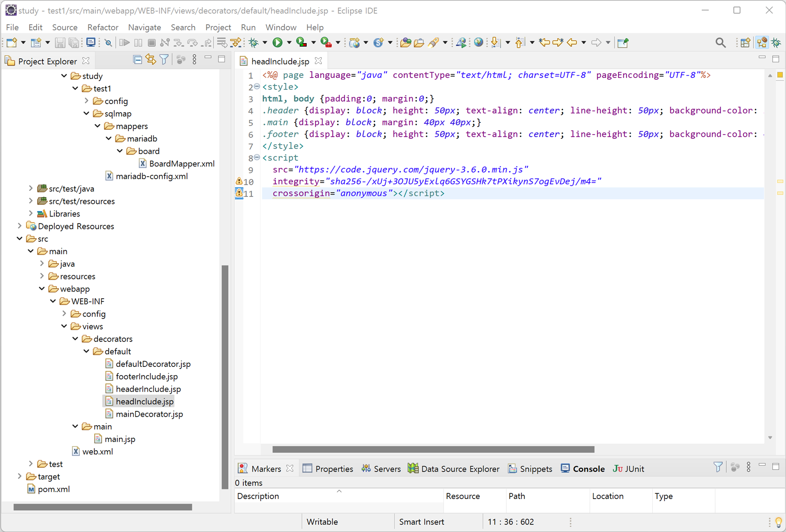Close the Markers view tab
The image size is (786, 532).
[290, 468]
